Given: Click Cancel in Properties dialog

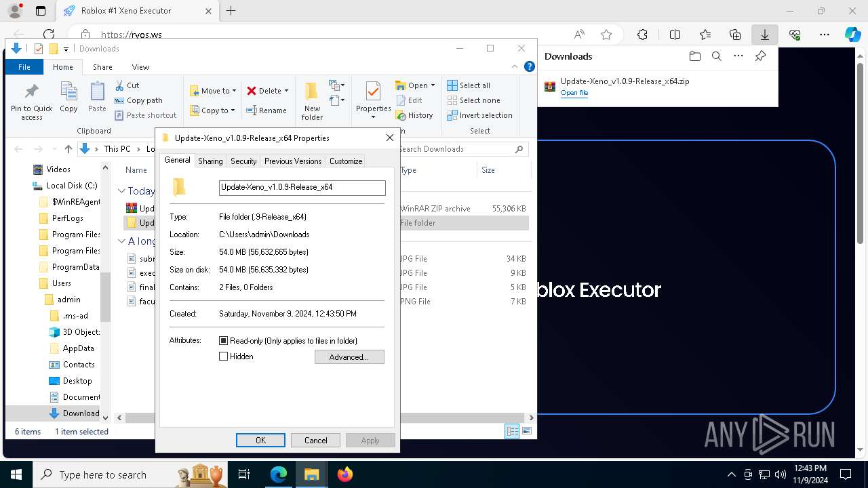Looking at the screenshot, I should click(315, 441).
